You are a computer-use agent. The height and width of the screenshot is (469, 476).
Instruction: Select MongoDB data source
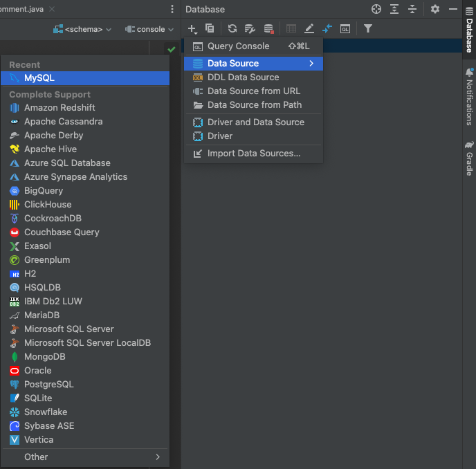point(85,357)
